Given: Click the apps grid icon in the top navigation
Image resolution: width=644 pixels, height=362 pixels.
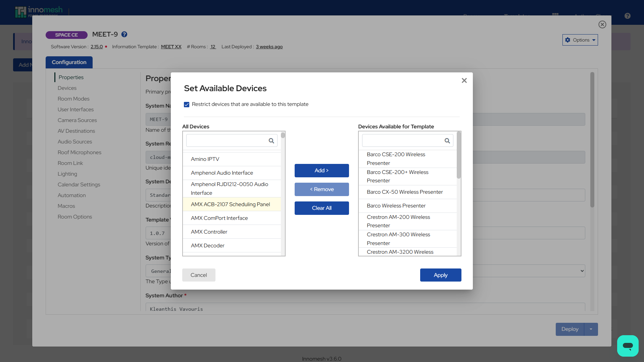Looking at the screenshot, I should pos(555,15).
